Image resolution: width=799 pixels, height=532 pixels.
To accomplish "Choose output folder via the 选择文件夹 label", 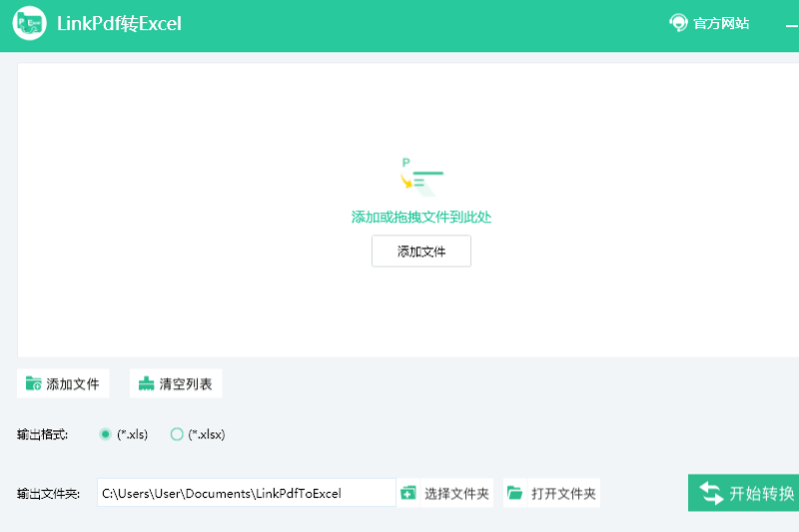I will click(456, 493).
